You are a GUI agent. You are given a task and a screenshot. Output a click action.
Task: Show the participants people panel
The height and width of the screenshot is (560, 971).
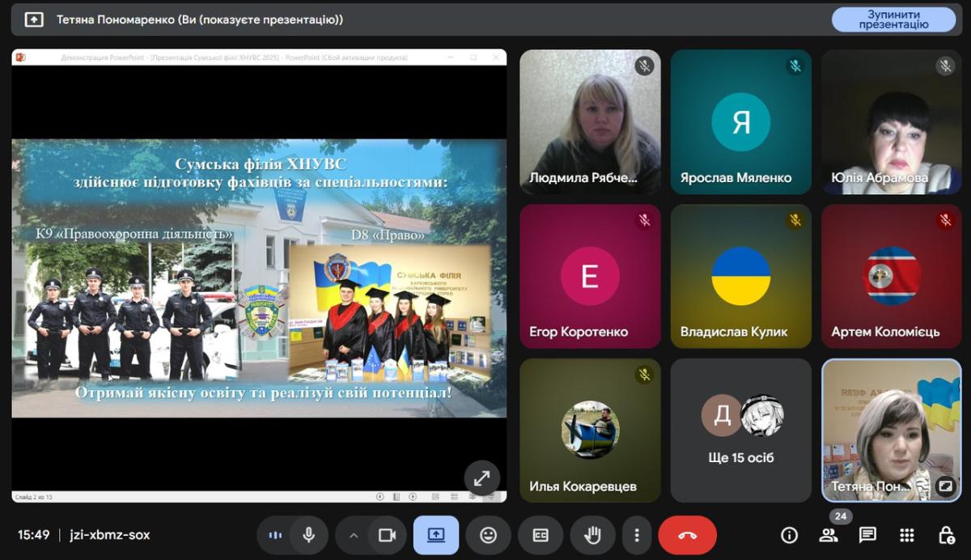pyautogui.click(x=829, y=535)
